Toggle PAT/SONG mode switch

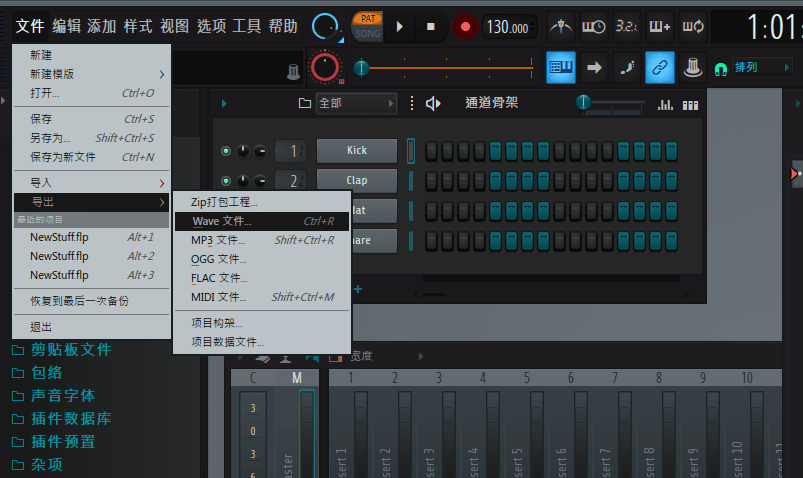coord(367,26)
